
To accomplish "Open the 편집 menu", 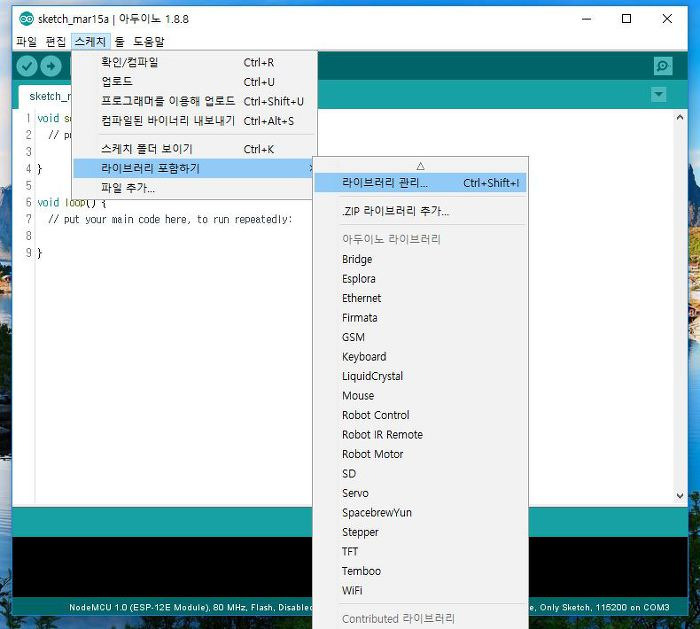I will tap(56, 42).
